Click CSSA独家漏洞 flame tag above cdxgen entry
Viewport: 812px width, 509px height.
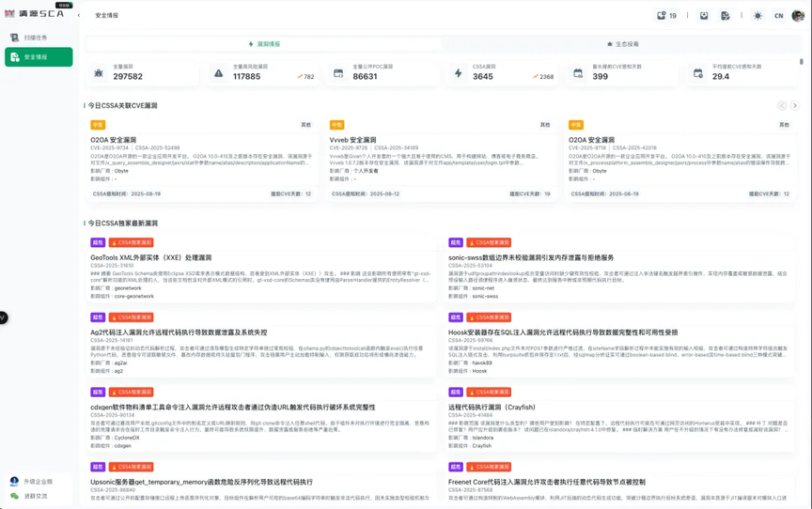[131, 393]
